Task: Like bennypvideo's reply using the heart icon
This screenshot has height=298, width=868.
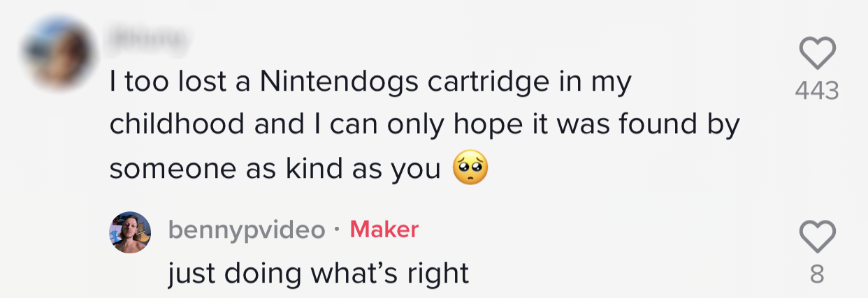Action: 817,237
